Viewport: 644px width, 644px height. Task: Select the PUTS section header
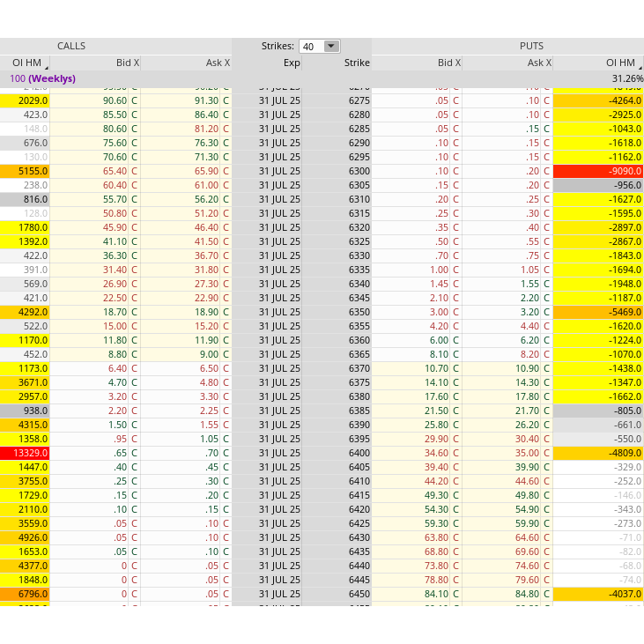click(x=531, y=46)
